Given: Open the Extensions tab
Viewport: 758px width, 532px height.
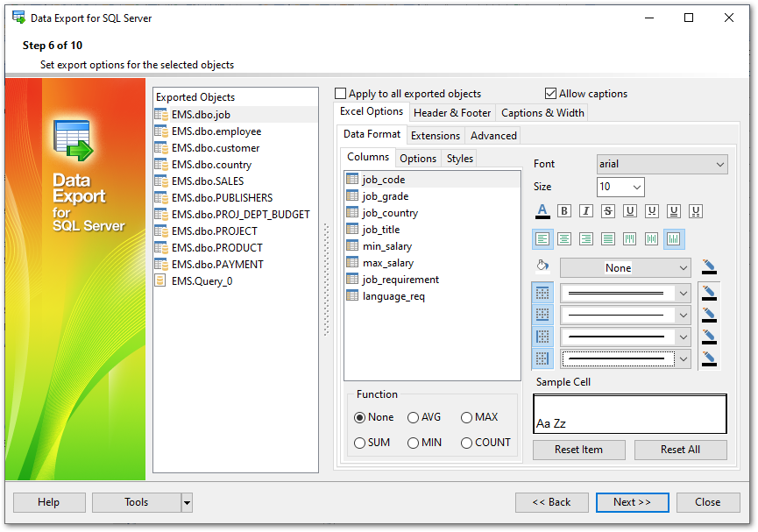Looking at the screenshot, I should tap(435, 136).
